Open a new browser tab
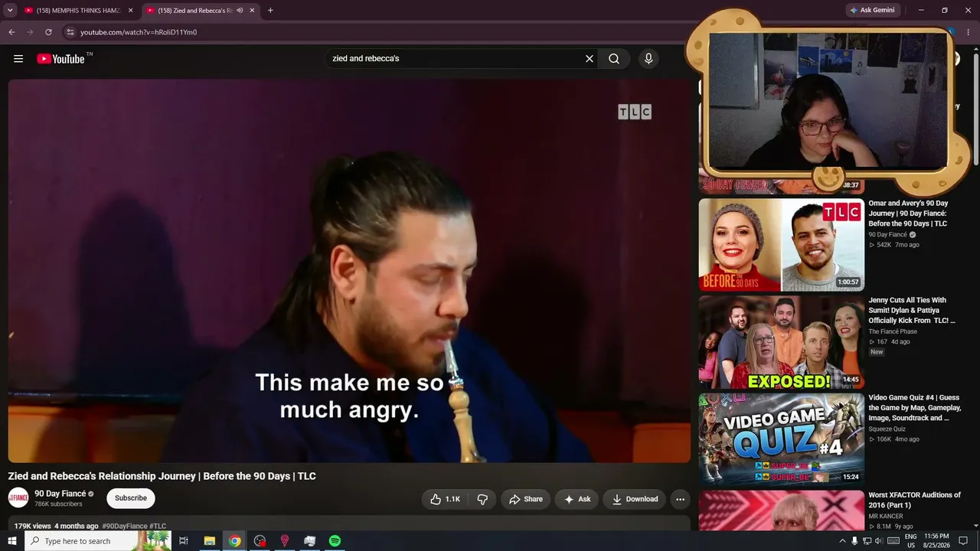980x551 pixels. coord(270,10)
